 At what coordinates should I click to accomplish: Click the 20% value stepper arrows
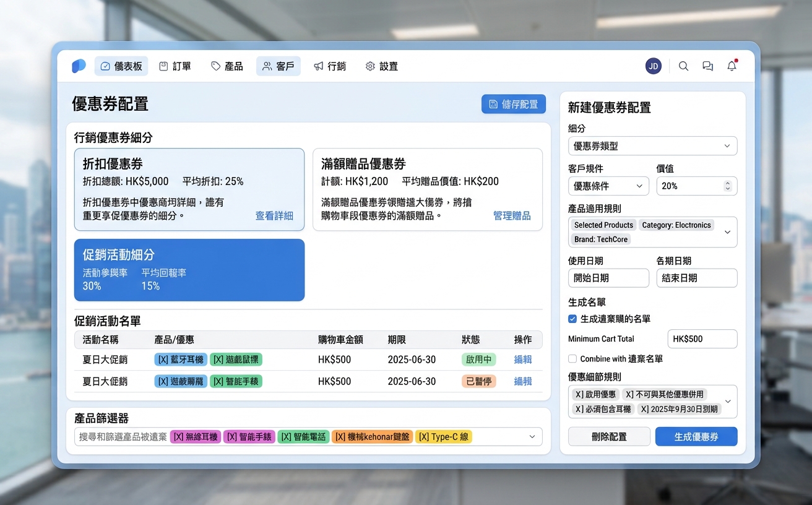coord(728,186)
